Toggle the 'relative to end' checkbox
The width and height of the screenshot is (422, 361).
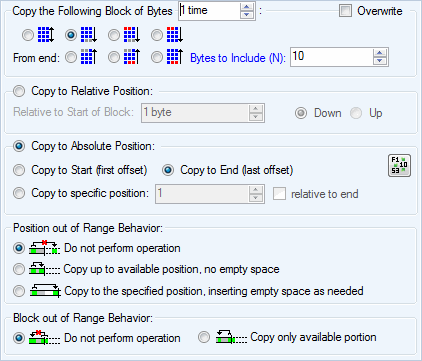[x=279, y=194]
